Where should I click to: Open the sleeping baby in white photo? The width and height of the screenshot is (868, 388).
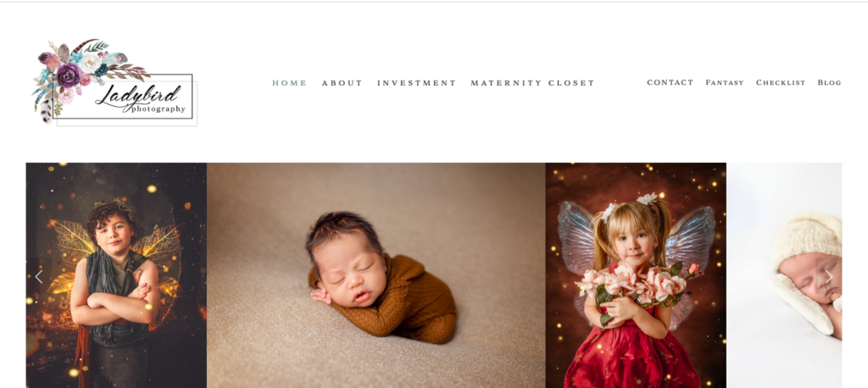click(x=784, y=275)
